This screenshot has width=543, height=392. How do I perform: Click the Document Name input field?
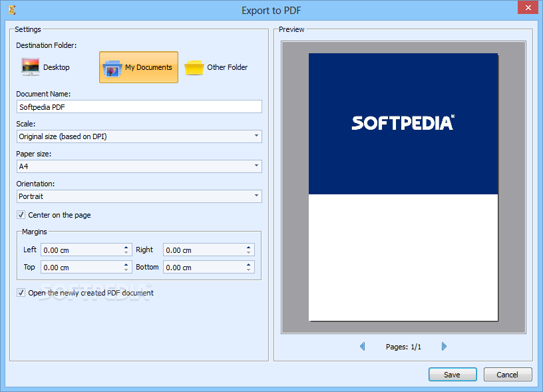139,106
